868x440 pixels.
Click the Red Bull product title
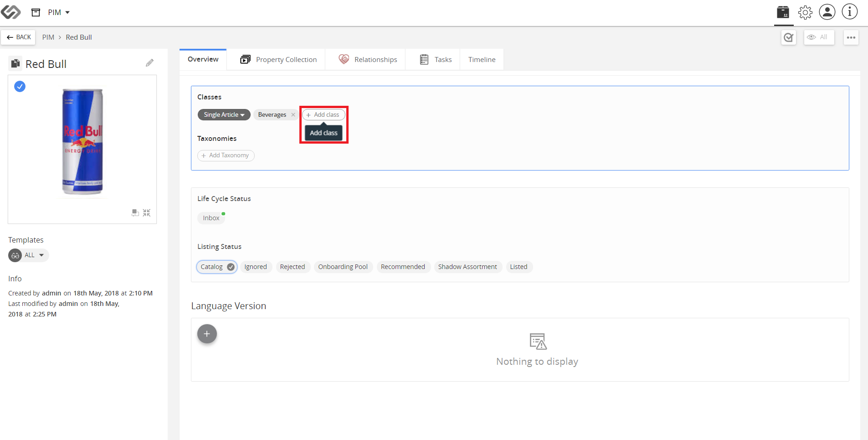tap(46, 64)
